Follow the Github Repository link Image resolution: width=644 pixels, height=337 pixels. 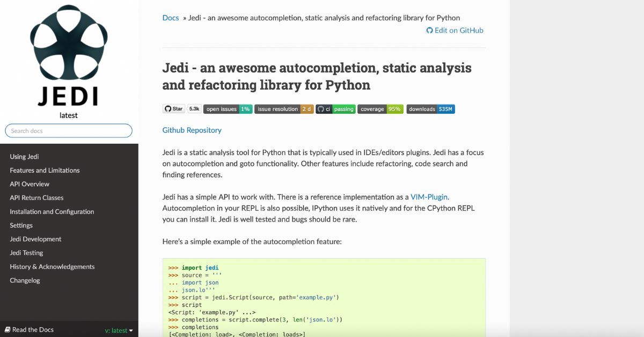click(192, 130)
